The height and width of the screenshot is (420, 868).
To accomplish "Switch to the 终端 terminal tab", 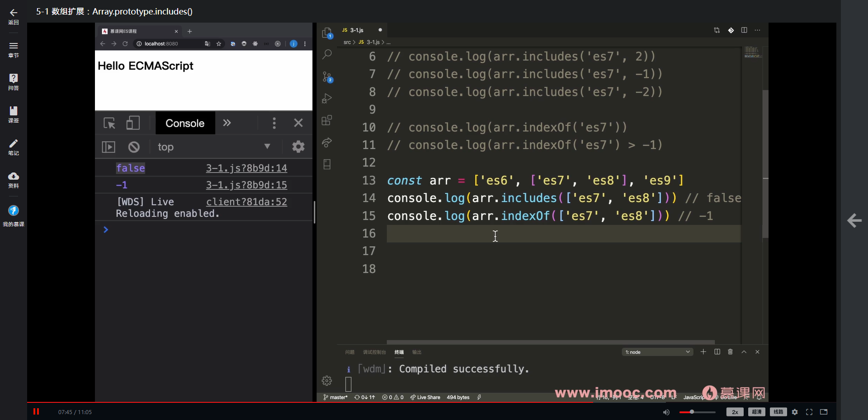I will (x=399, y=352).
